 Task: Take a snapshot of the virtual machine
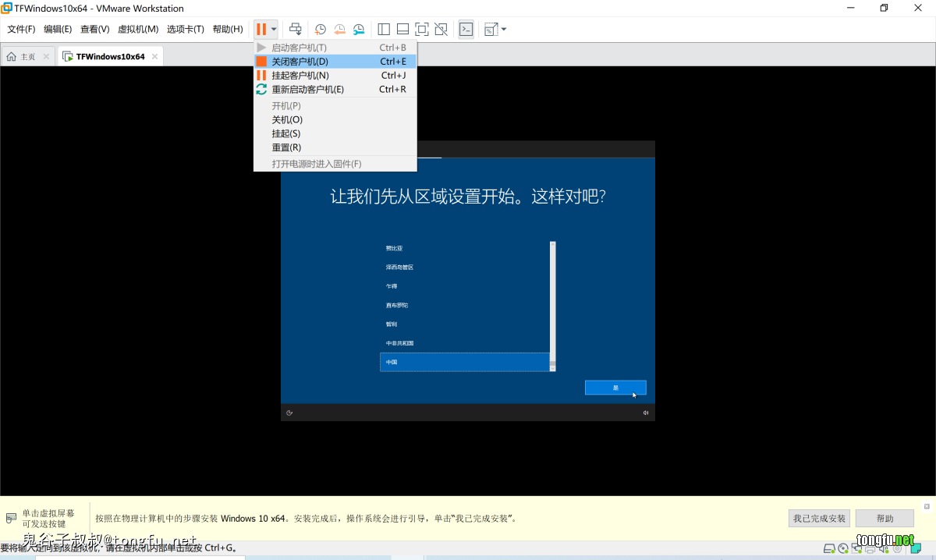(321, 30)
